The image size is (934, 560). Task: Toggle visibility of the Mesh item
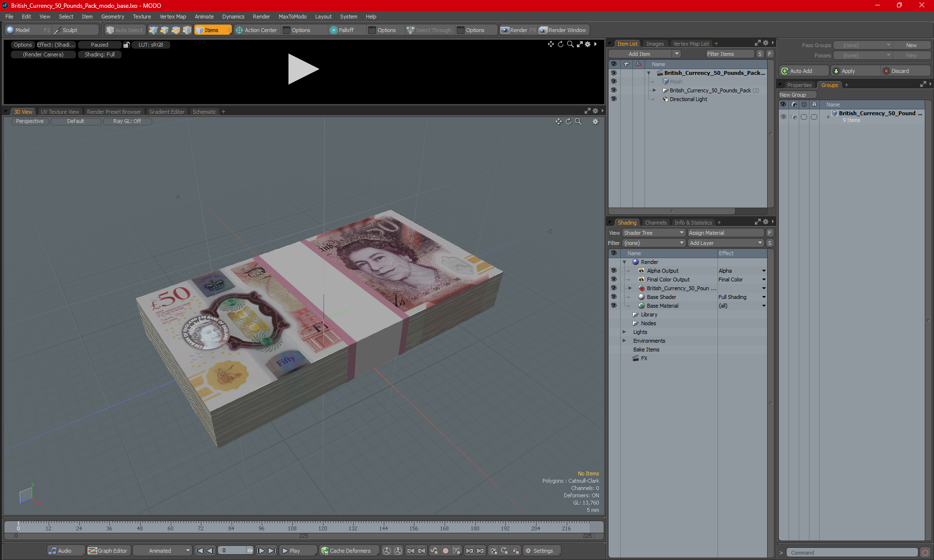point(613,82)
